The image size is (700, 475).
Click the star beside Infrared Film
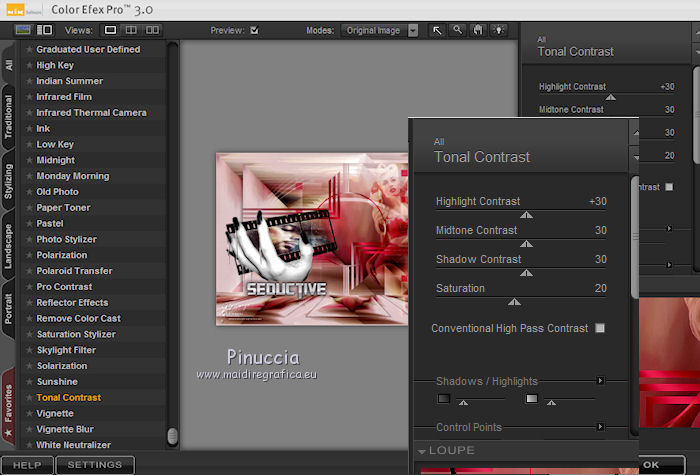(x=29, y=97)
